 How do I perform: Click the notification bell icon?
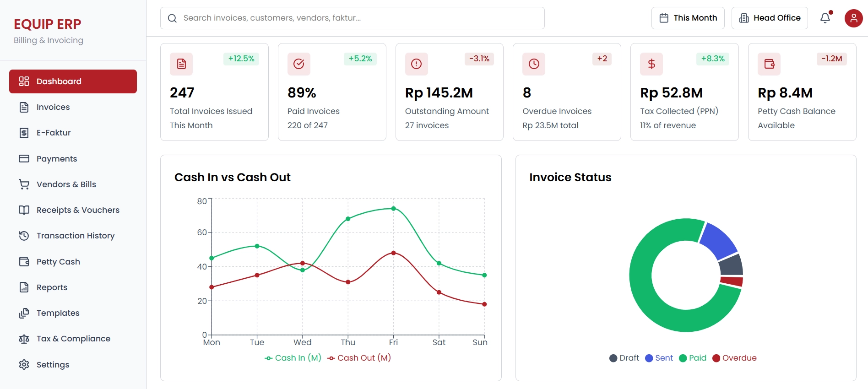click(x=825, y=18)
